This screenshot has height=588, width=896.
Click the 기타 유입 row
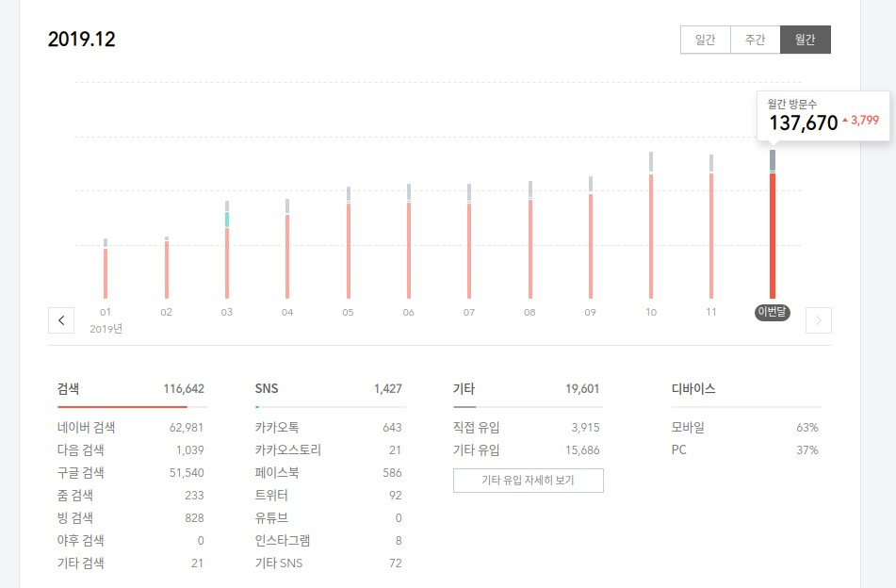point(528,449)
